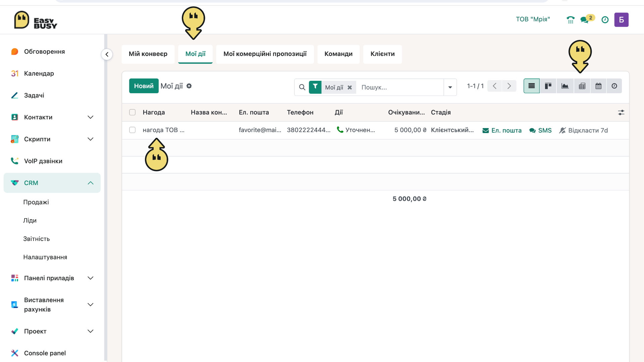
Task: Switch to Мій конвеєр tab
Action: coord(148,54)
